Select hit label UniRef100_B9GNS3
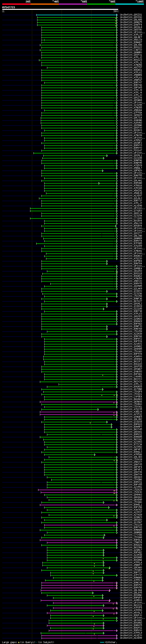The width and height of the screenshot is (146, 644). (131, 256)
